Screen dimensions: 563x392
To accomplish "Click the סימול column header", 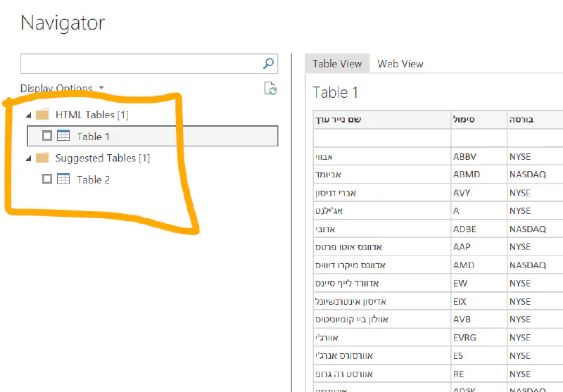I will pos(479,120).
